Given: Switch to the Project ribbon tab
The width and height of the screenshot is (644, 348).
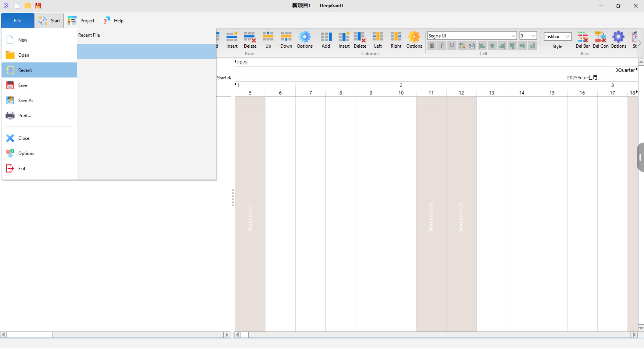Looking at the screenshot, I should pyautogui.click(x=81, y=21).
